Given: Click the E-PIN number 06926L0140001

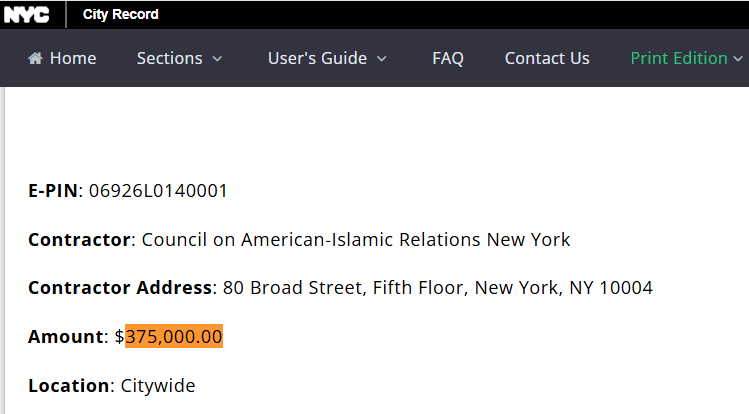Looking at the screenshot, I should (x=158, y=191).
